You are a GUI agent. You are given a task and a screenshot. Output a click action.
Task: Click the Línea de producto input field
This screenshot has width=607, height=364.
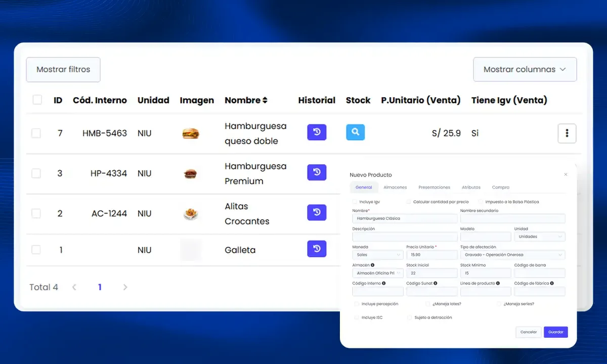tap(486, 291)
